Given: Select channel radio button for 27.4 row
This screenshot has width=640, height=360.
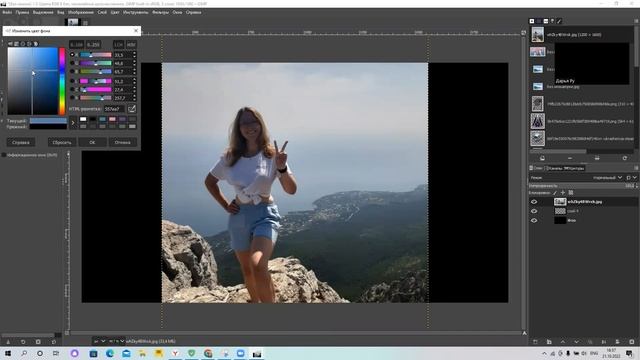Looking at the screenshot, I should coord(72,89).
